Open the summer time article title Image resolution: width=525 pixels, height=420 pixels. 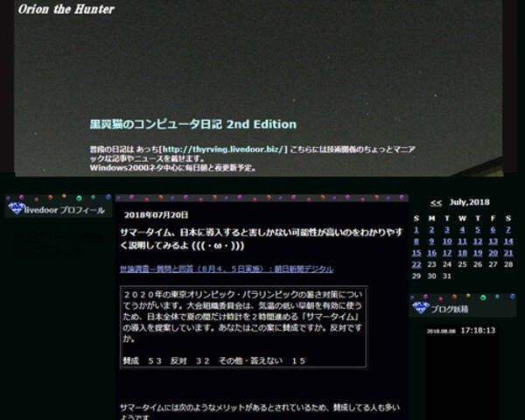pos(261,239)
